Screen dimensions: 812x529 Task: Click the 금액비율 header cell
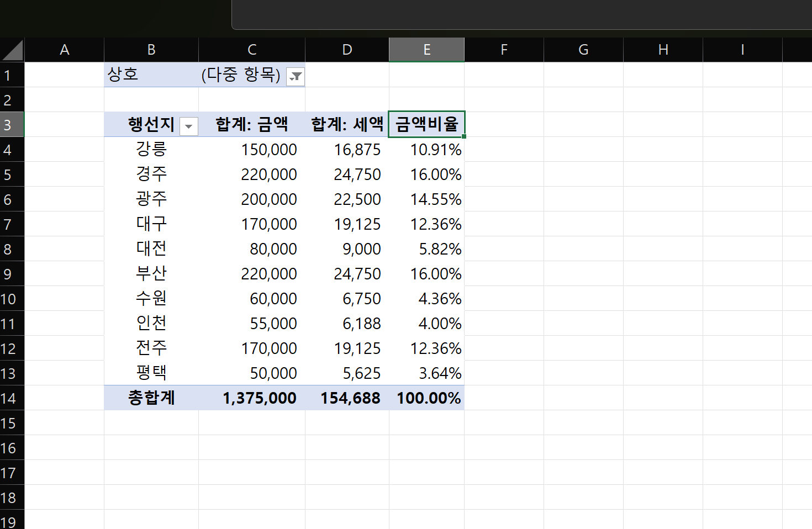426,124
